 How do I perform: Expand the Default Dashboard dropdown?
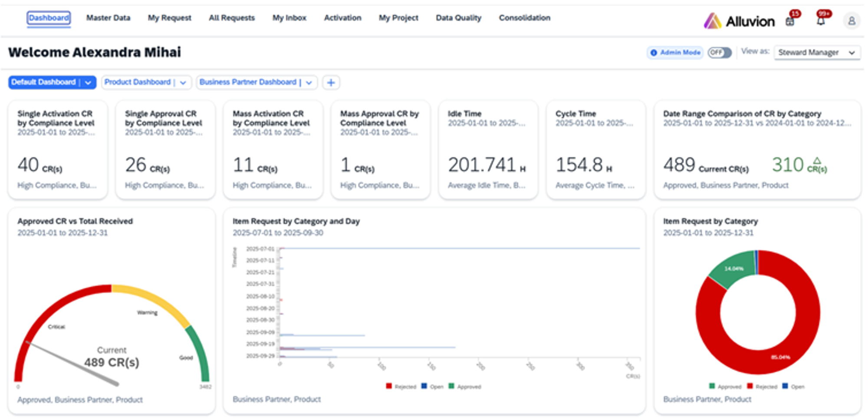point(89,82)
